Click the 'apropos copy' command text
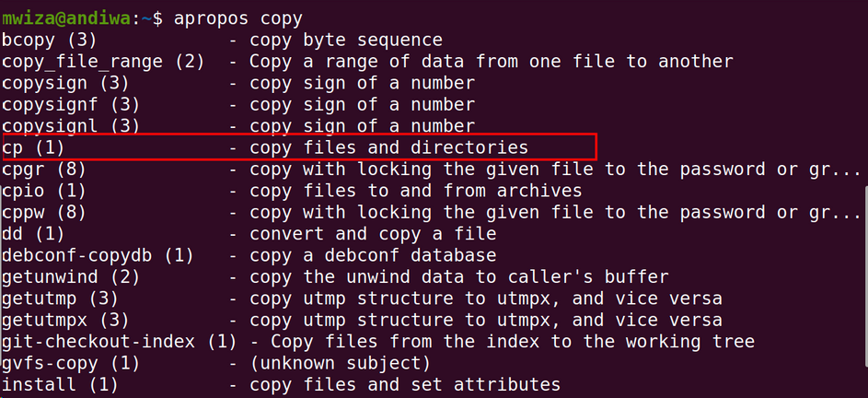 (x=238, y=18)
